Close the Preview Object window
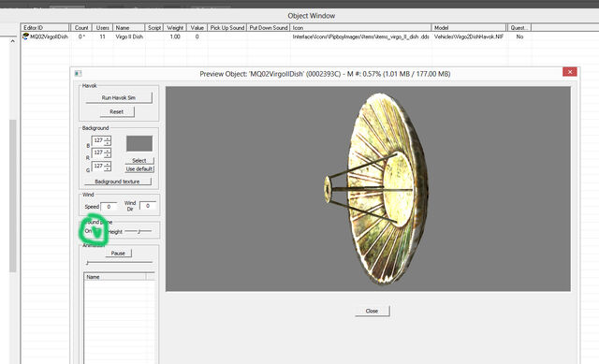Image resolution: width=599 pixels, height=364 pixels. pyautogui.click(x=570, y=72)
